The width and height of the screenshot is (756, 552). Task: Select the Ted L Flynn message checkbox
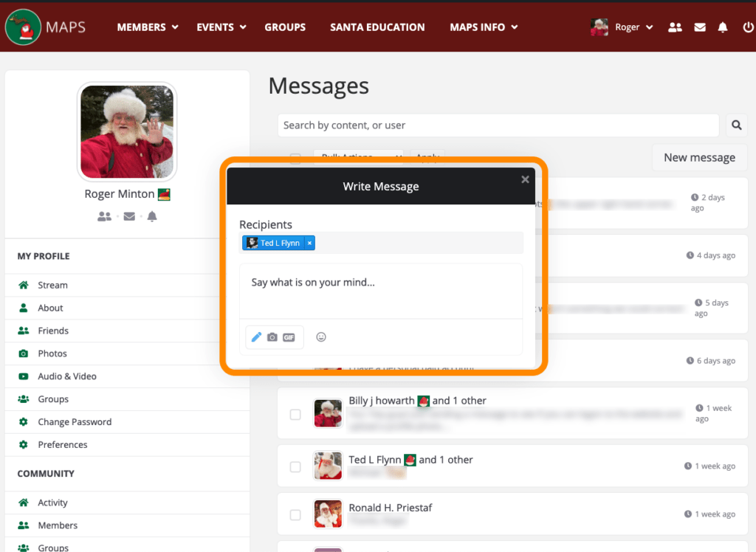point(295,466)
